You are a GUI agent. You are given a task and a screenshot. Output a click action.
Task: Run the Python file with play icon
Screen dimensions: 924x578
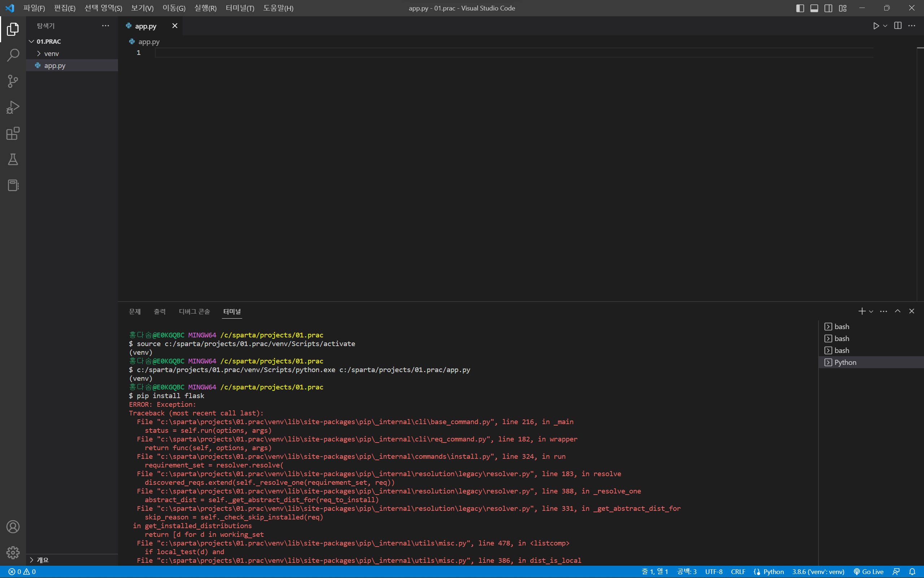[x=876, y=26]
